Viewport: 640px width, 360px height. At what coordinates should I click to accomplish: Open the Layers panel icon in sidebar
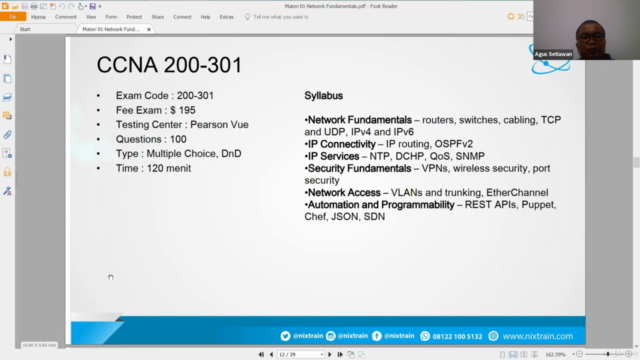(7, 97)
